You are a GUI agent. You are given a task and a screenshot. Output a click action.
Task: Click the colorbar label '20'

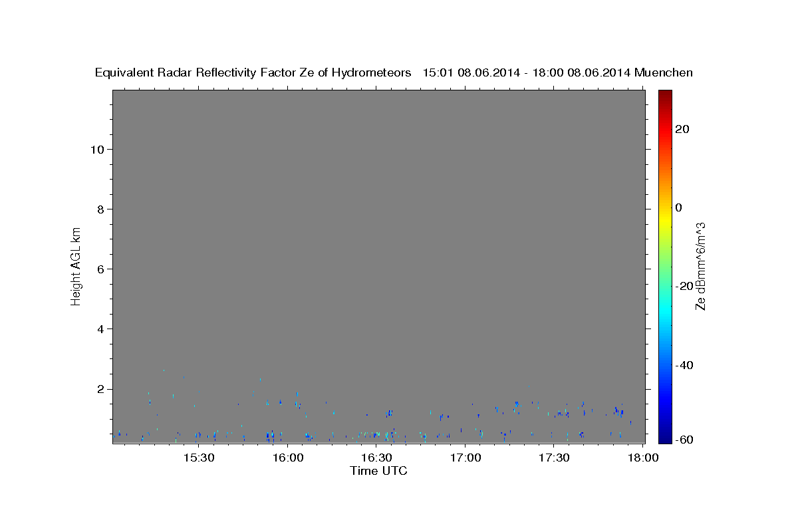[682, 129]
